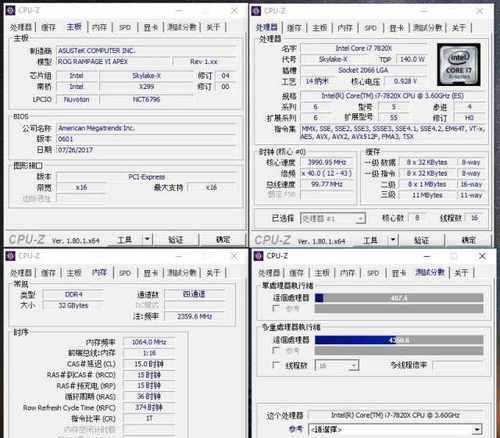Click the CPU-Z icon in the memory window's title bar

11,256
